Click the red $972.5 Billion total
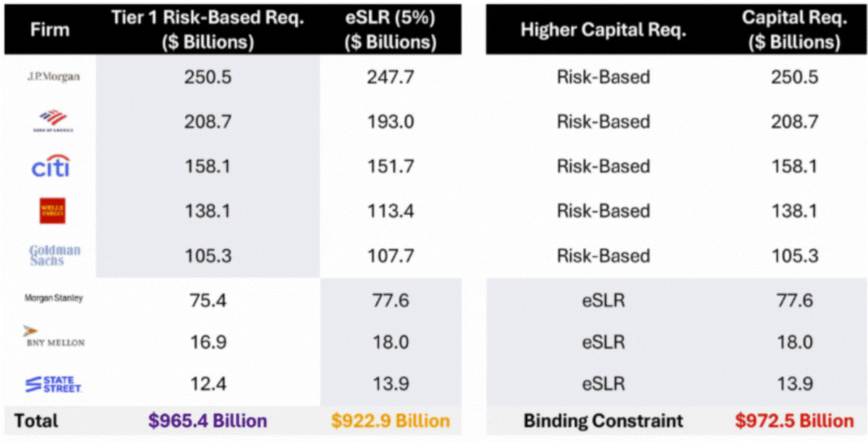Image resolution: width=868 pixels, height=442 pixels. click(x=794, y=420)
